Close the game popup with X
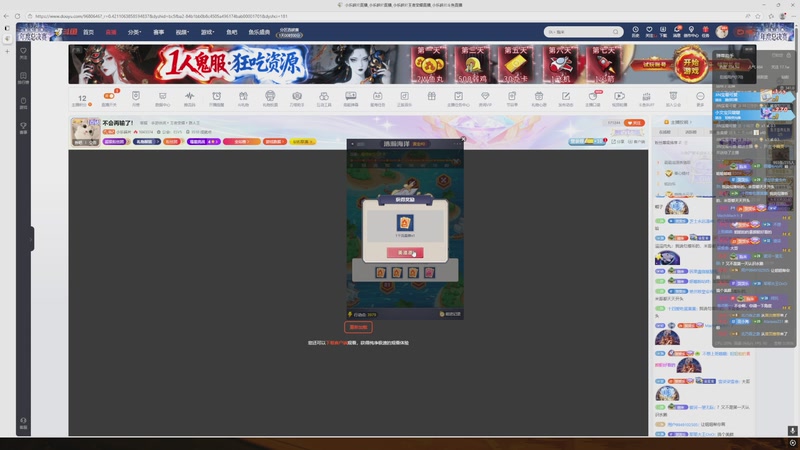The height and width of the screenshot is (450, 800). (463, 139)
